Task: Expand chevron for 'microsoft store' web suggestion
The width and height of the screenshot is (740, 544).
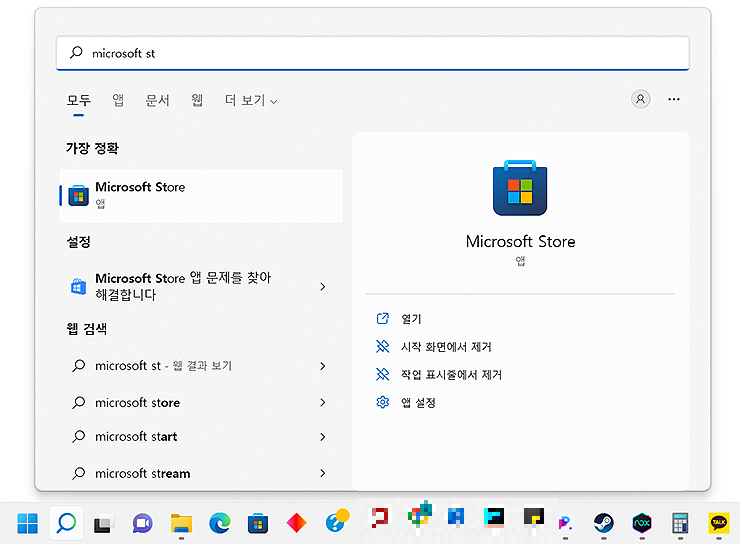Action: 323,402
